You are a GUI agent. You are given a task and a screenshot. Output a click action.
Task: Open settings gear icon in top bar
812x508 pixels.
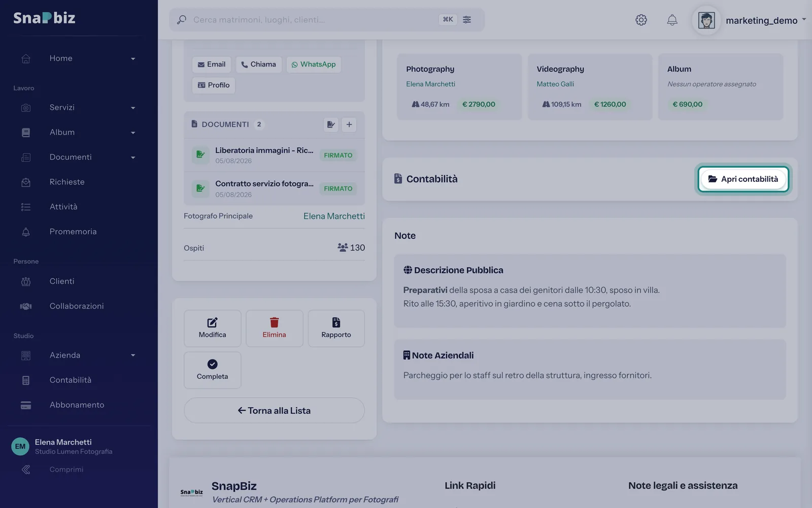tap(641, 20)
